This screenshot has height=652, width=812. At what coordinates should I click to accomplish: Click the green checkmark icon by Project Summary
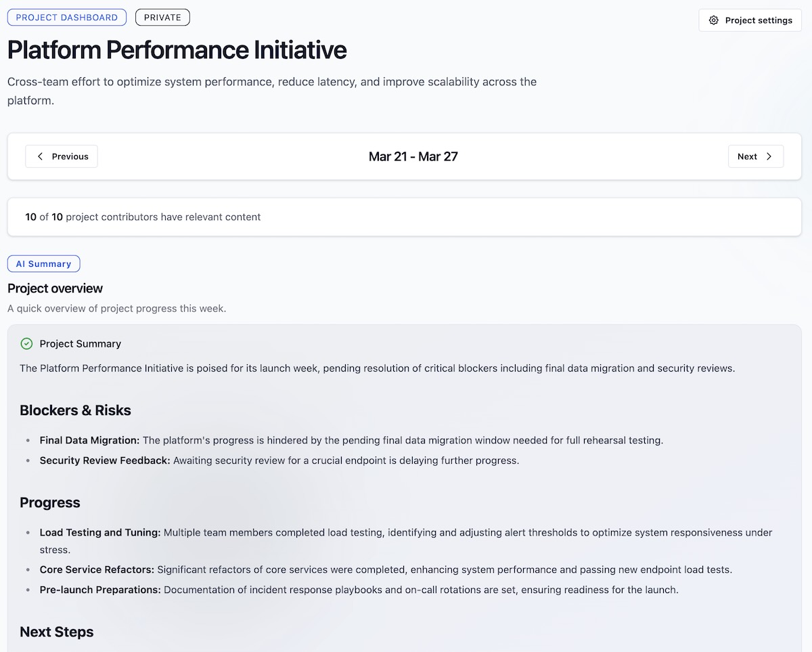coord(26,344)
